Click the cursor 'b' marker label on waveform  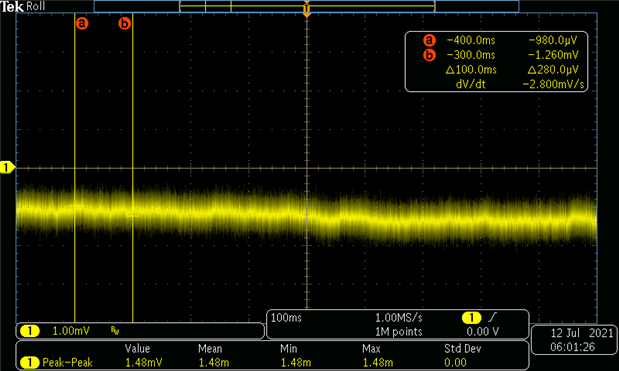(x=124, y=24)
